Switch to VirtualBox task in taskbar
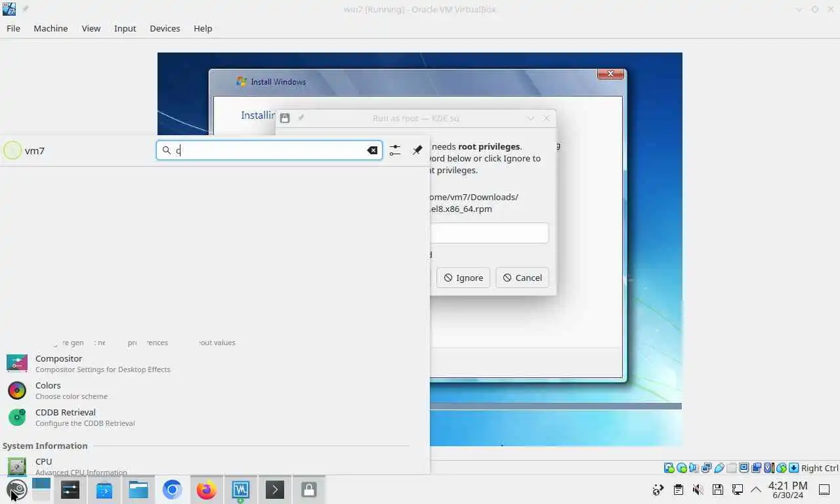The image size is (840, 504). tap(241, 490)
